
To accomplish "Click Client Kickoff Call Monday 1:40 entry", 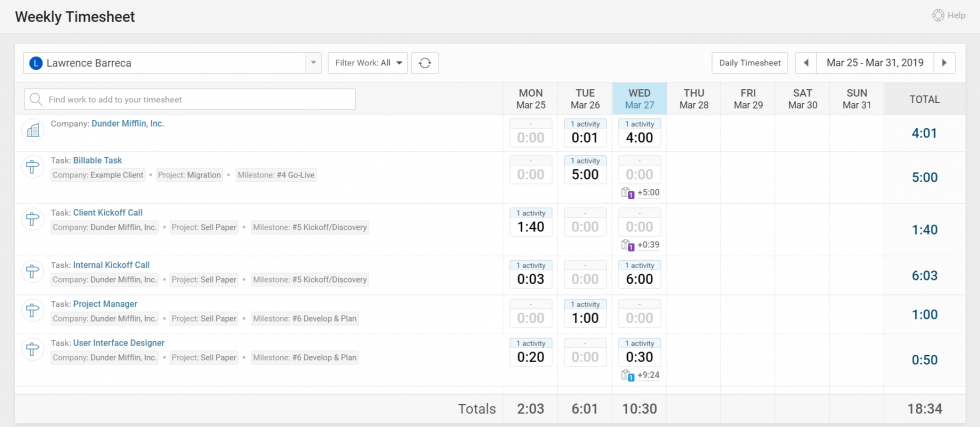I will coord(531,226).
